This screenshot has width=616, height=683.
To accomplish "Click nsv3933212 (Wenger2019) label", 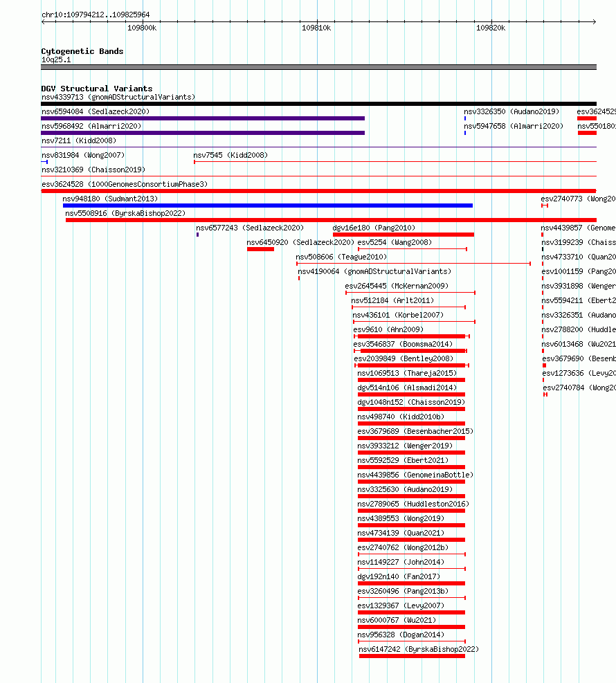I will (405, 446).
